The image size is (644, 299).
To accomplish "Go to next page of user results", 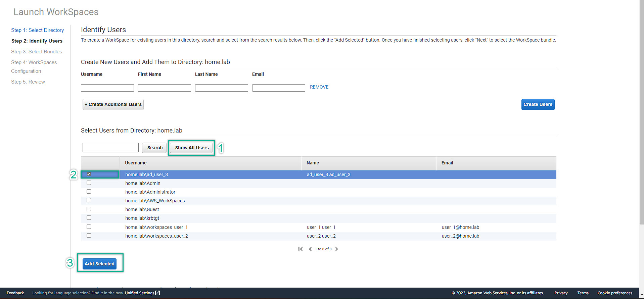I will pos(336,249).
